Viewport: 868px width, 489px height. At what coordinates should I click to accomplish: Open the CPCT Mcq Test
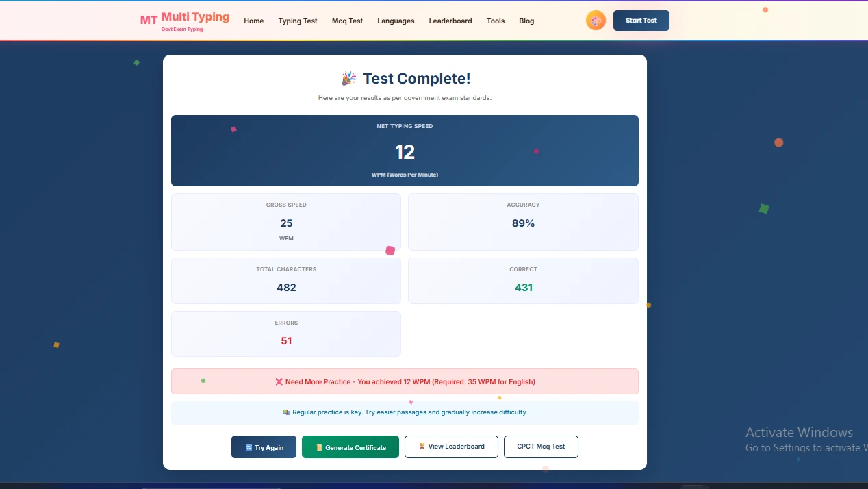[x=541, y=447]
